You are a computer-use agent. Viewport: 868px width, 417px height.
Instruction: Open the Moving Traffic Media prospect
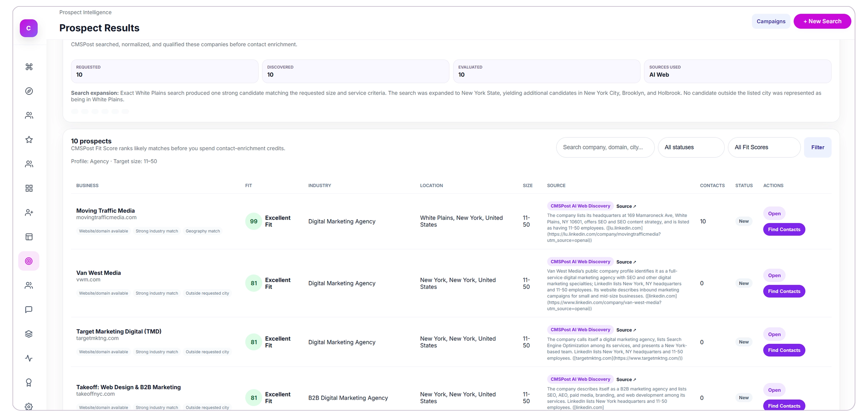click(x=774, y=214)
